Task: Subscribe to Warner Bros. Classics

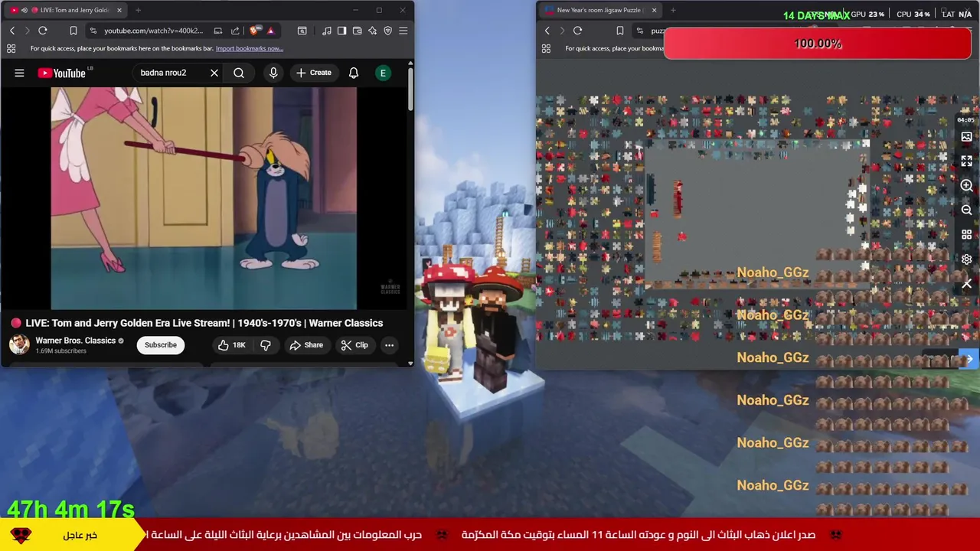Action: pyautogui.click(x=161, y=345)
